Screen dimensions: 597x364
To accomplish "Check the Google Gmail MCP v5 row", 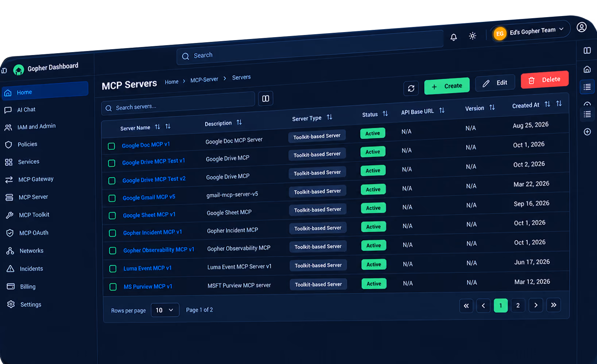I will coord(112,198).
